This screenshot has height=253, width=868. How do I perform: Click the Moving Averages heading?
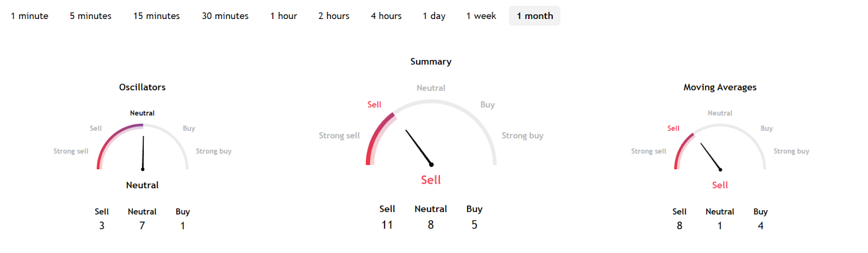pos(720,87)
